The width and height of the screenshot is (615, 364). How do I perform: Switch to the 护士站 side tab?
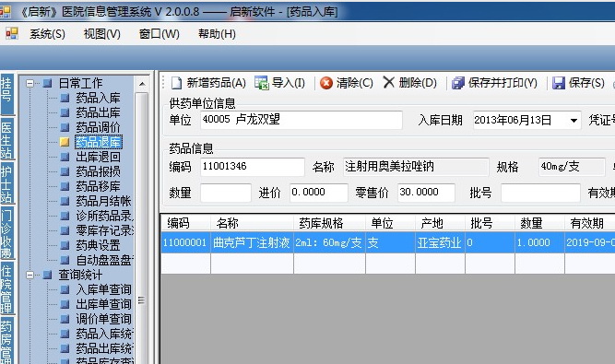(x=6, y=183)
